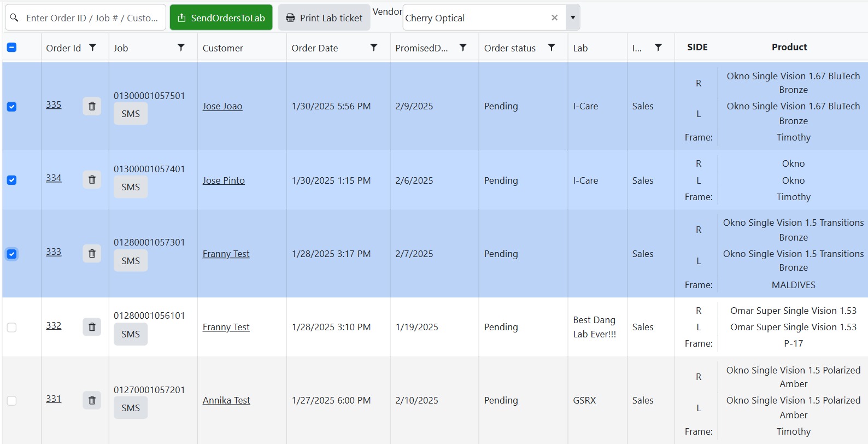Select order date 1/30/2025 1:15 PM
This screenshot has height=444, width=868.
(331, 180)
